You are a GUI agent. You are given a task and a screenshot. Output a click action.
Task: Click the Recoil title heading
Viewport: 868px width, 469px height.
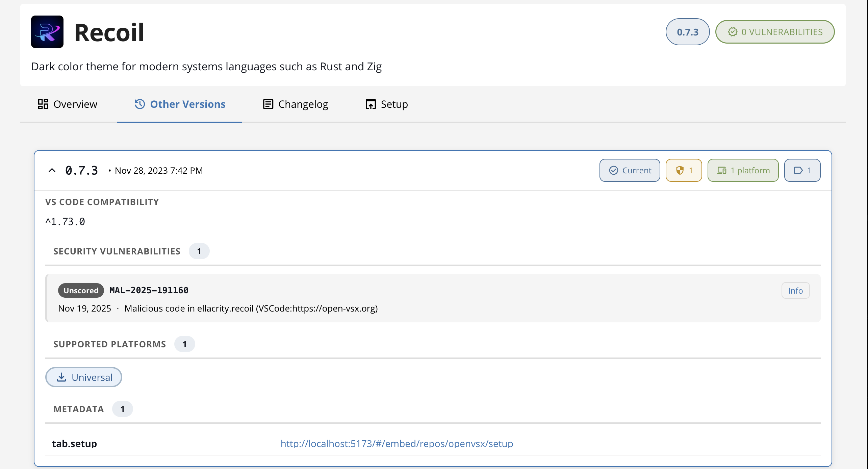pos(109,32)
